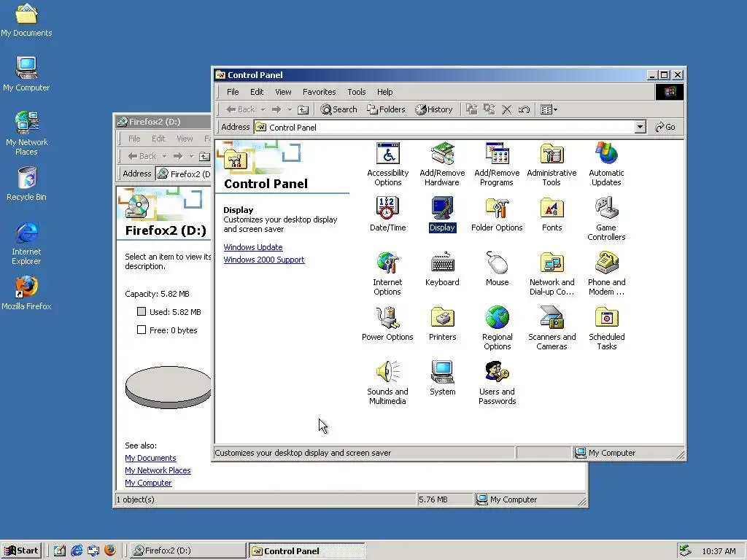The height and width of the screenshot is (560, 747).
Task: Select the Date/Time icon
Action: [x=388, y=214]
